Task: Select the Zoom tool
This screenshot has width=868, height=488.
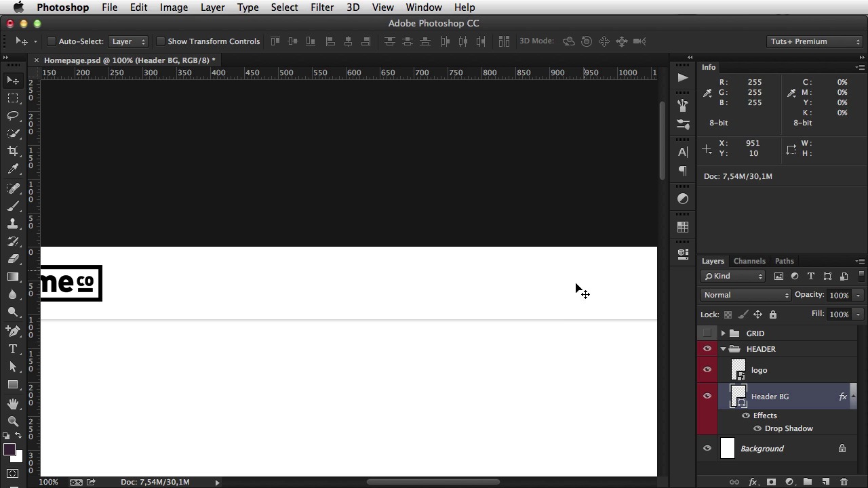Action: (x=13, y=421)
